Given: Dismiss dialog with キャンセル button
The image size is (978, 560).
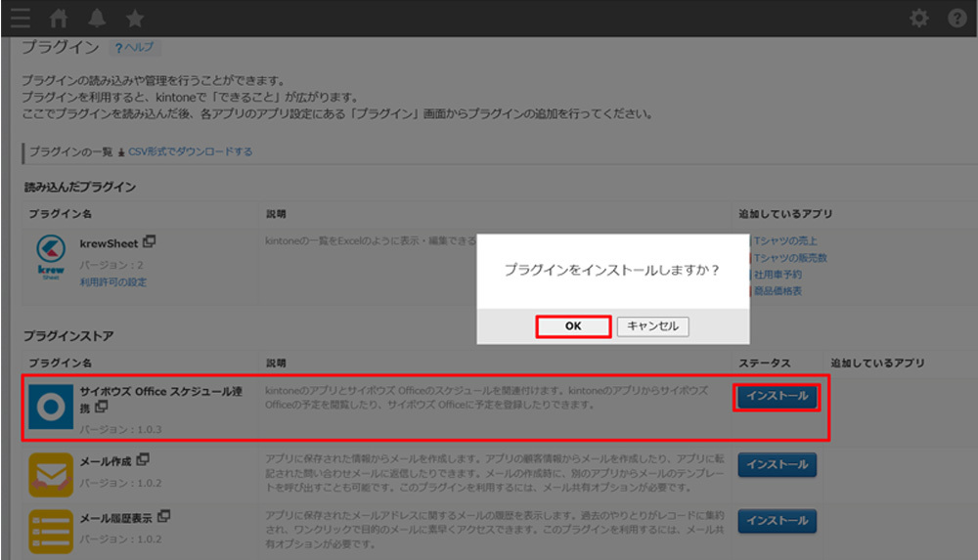Looking at the screenshot, I should tap(653, 326).
